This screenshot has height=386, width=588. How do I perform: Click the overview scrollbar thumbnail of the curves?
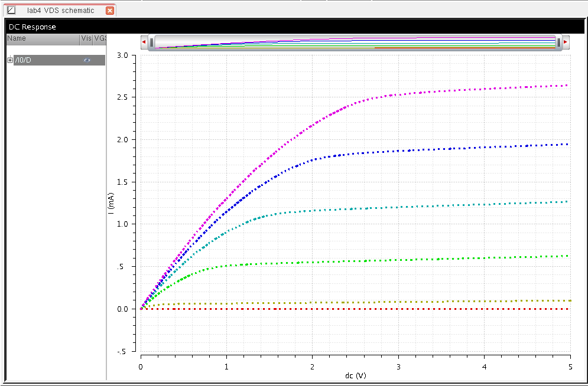coord(355,42)
